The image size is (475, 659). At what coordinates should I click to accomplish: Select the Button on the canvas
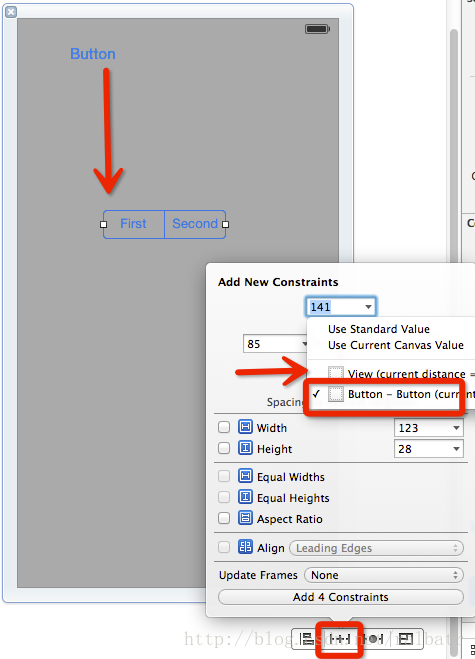pyautogui.click(x=92, y=54)
